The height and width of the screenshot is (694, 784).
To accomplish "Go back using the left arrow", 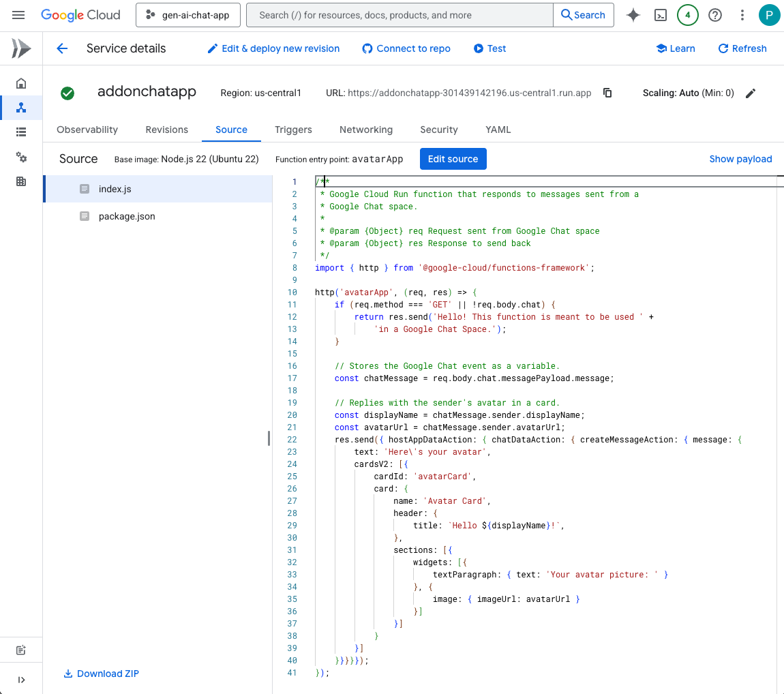I will (62, 48).
